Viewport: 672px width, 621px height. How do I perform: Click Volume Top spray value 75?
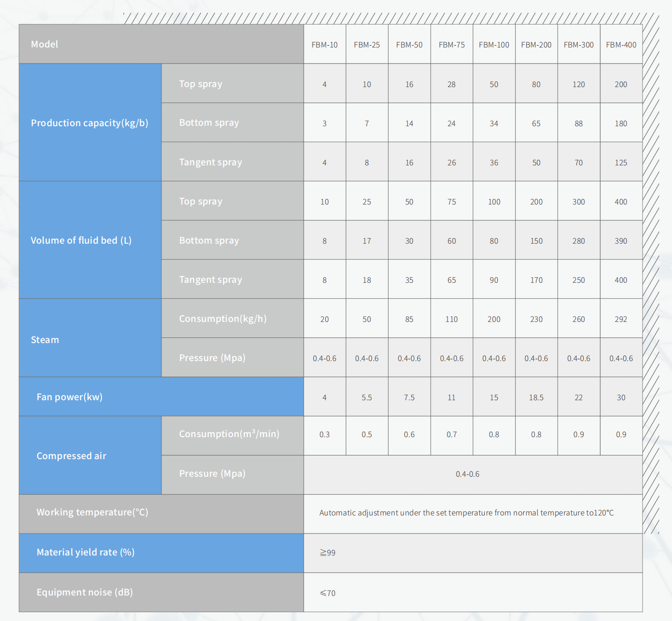tap(452, 201)
